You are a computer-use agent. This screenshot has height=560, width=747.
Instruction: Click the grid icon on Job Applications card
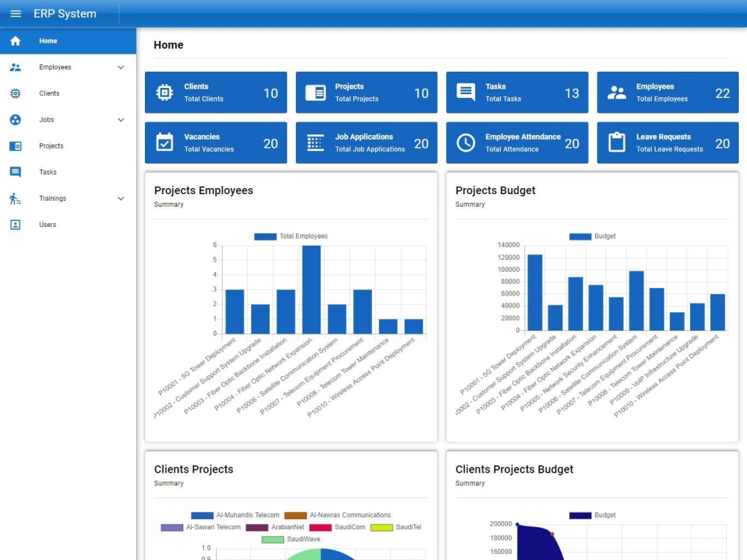coord(315,143)
